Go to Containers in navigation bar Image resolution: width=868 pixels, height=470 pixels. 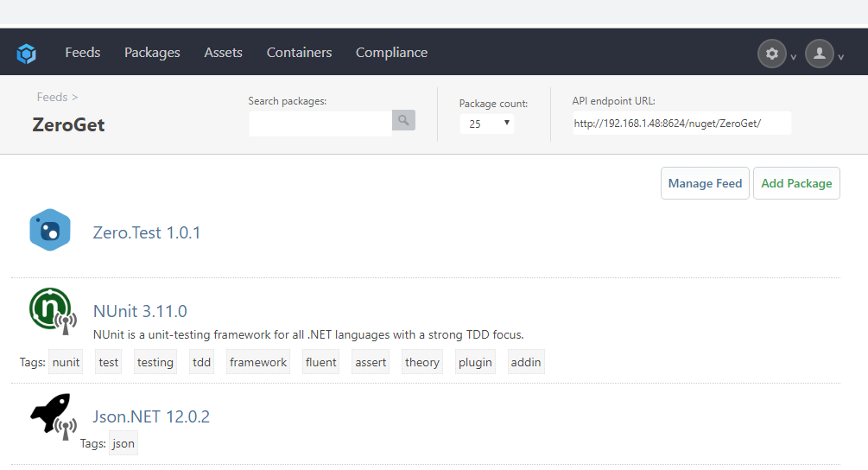click(299, 53)
